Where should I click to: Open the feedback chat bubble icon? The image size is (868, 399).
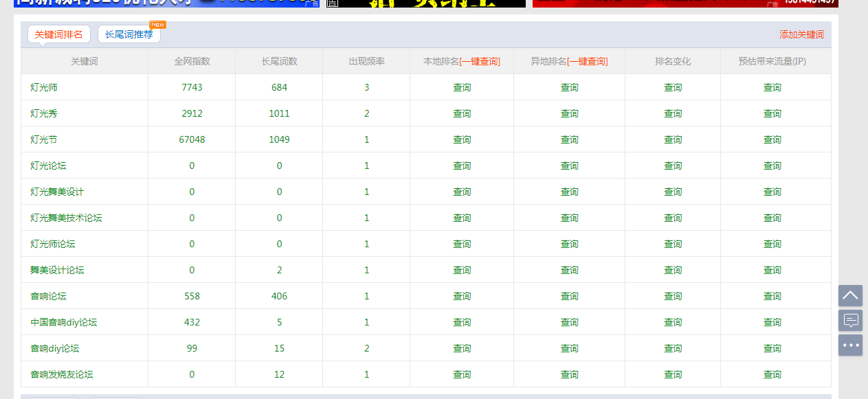coord(850,320)
